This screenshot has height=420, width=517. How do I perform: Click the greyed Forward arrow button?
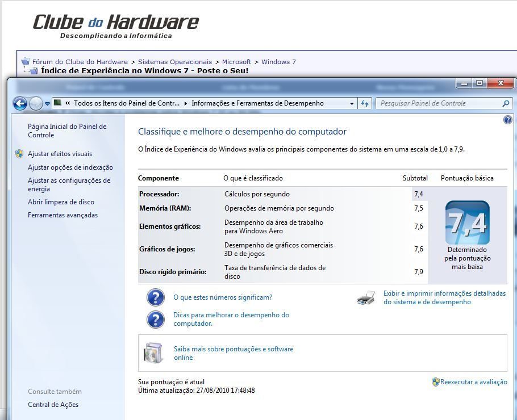click(36, 104)
